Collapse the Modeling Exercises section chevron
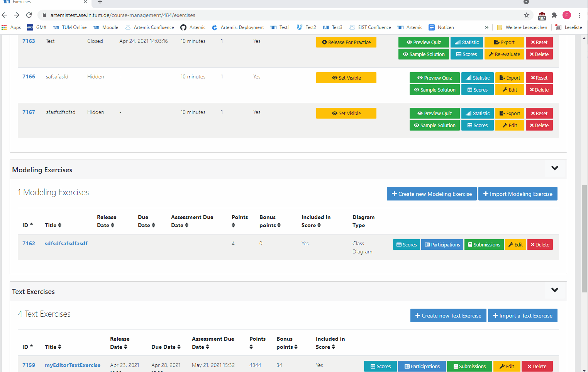Viewport: 588px width, 372px height. [555, 168]
